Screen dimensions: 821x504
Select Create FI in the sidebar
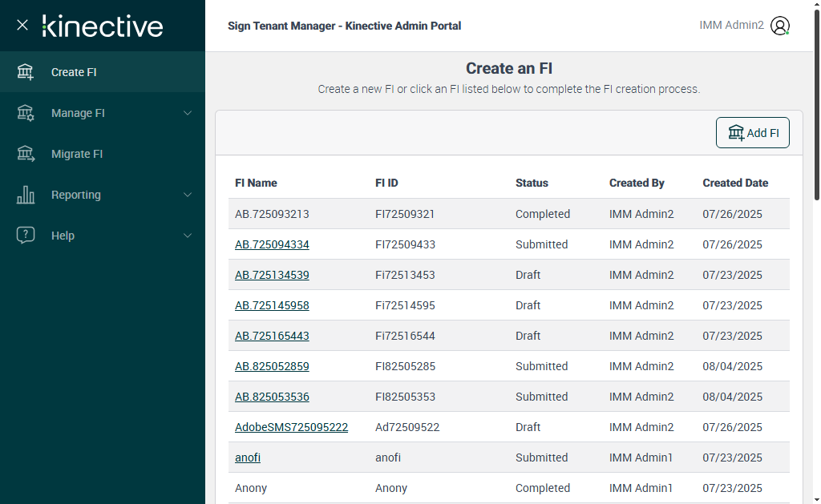(74, 72)
